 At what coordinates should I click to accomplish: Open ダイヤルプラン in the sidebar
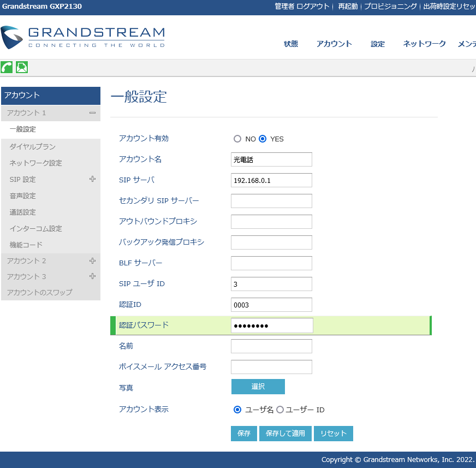coord(32,147)
